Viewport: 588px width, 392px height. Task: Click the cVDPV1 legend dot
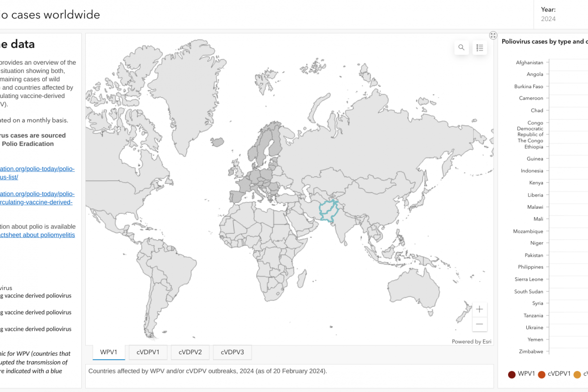click(542, 375)
